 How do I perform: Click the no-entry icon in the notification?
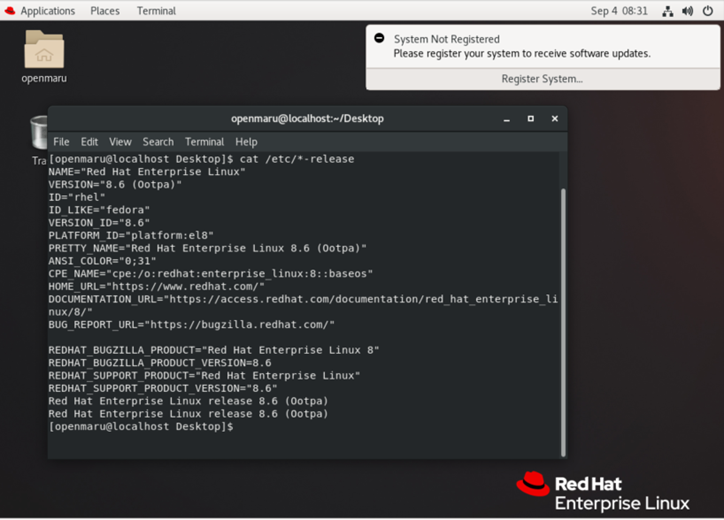point(379,38)
